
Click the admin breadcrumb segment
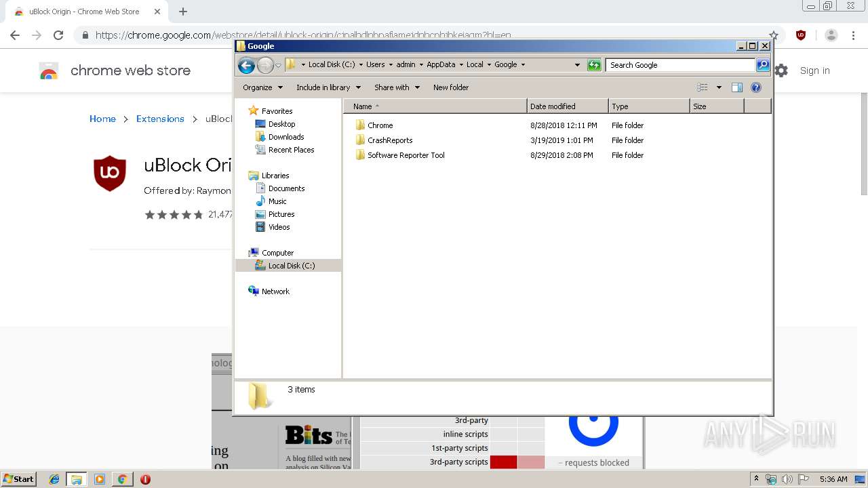point(406,65)
